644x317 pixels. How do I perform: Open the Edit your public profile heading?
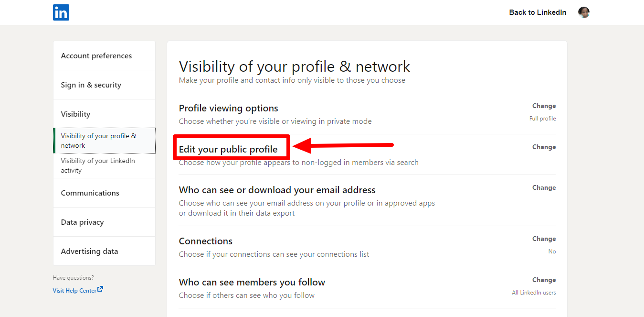pos(228,149)
